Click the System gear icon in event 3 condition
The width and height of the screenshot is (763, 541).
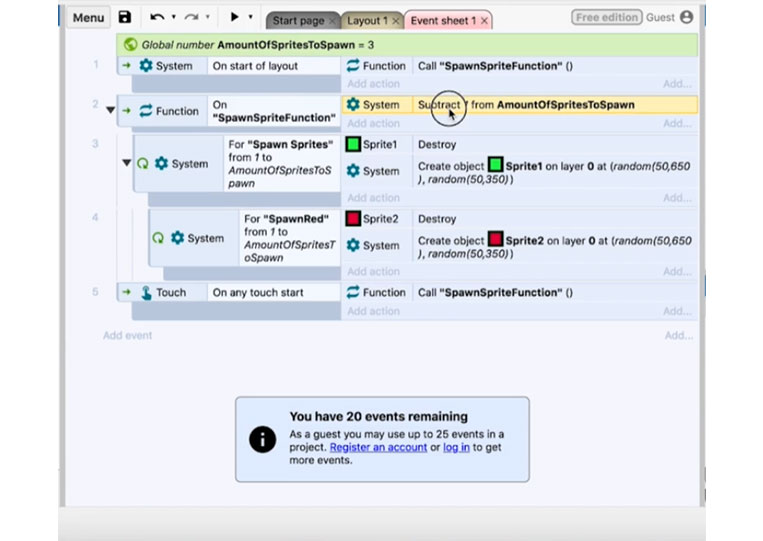[161, 163]
